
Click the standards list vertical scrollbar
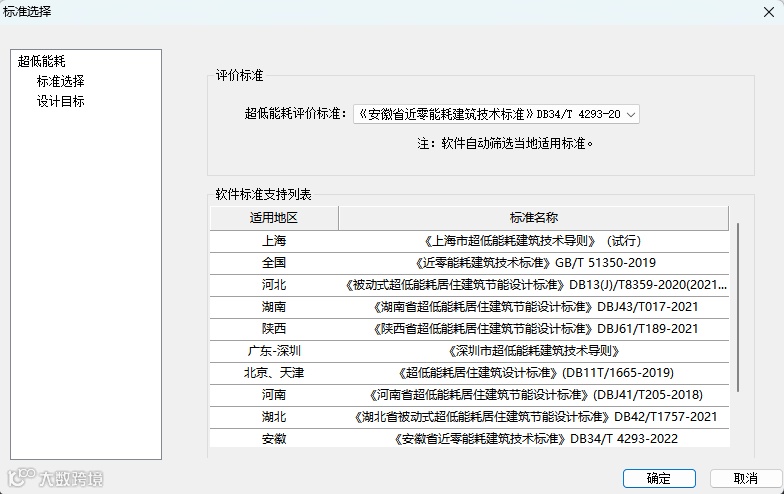point(738,308)
